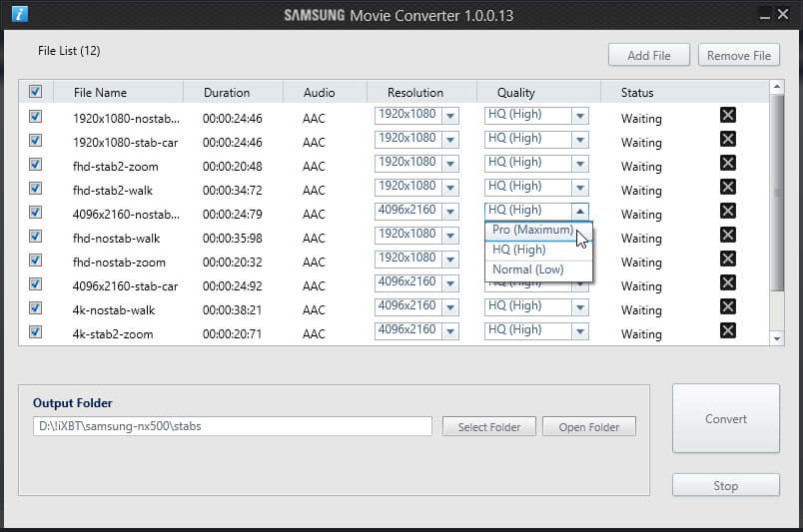
Task: Click the Select Folder button
Action: click(489, 426)
